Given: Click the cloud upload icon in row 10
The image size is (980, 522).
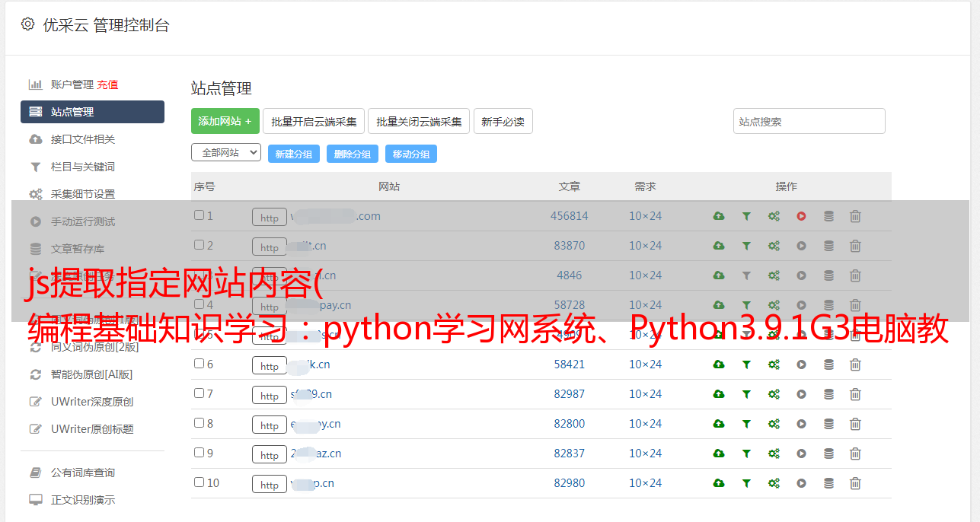Looking at the screenshot, I should (719, 483).
